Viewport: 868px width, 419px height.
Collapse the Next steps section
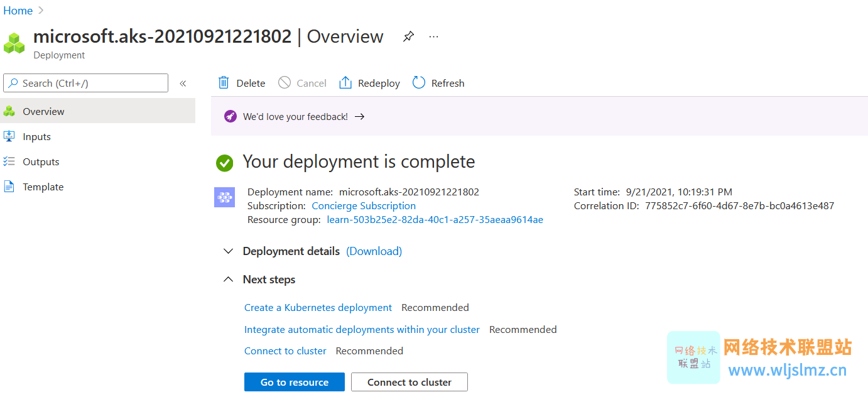coord(228,280)
